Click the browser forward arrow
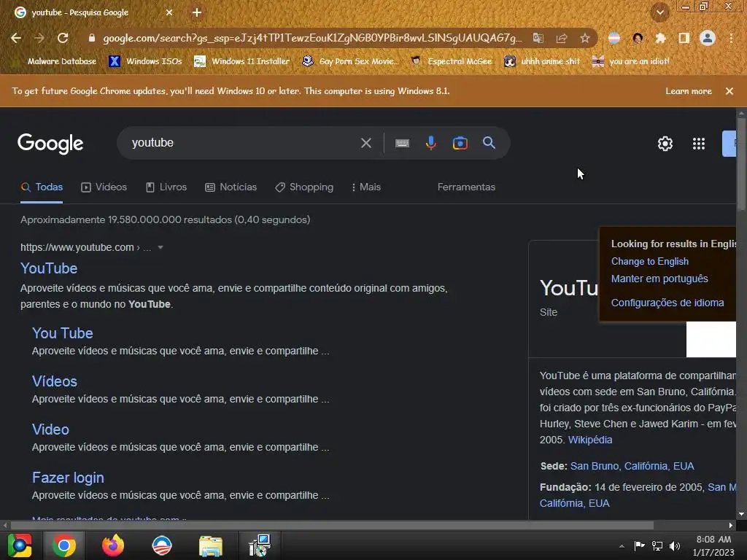Screen dimensions: 747x560 click(39, 38)
